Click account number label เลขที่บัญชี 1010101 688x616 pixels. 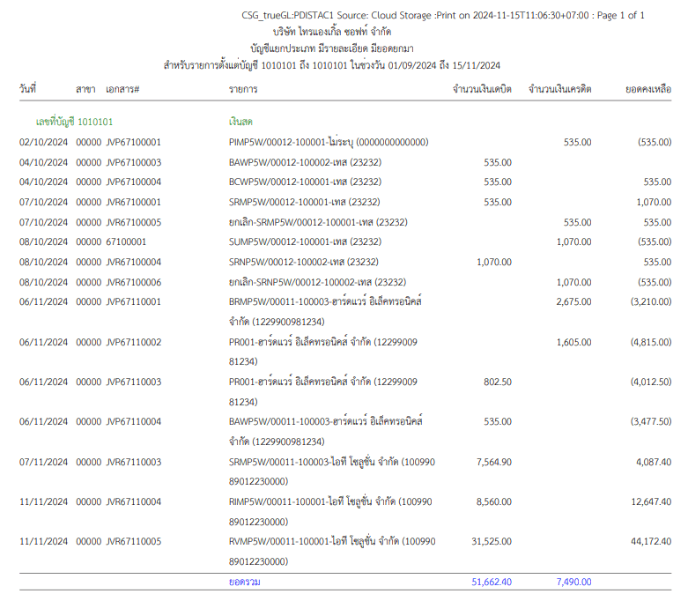click(74, 122)
